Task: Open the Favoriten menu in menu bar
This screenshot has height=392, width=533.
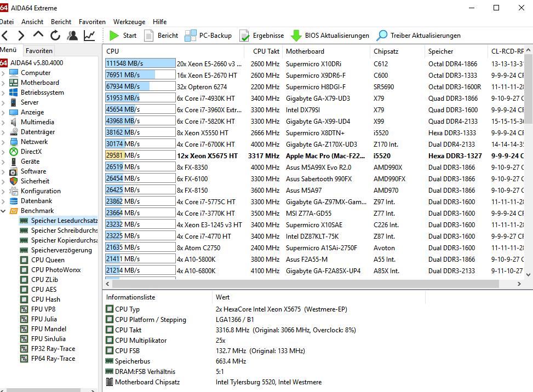Action: click(92, 22)
